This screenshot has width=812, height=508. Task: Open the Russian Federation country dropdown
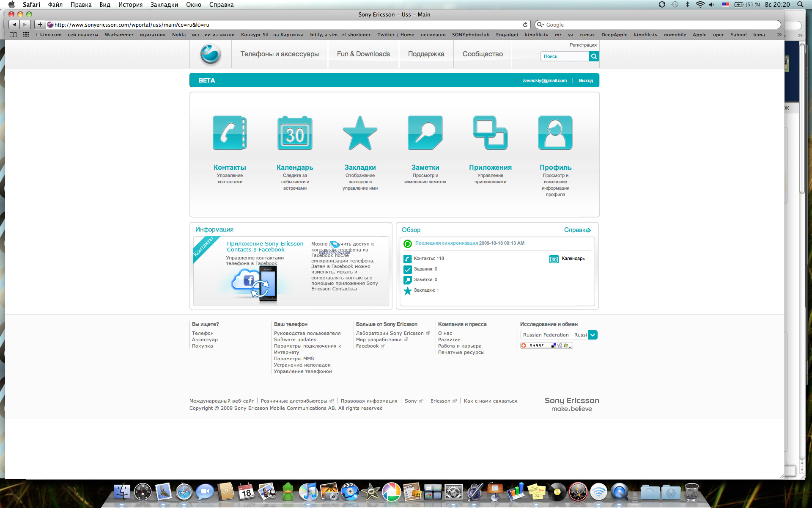click(559, 335)
